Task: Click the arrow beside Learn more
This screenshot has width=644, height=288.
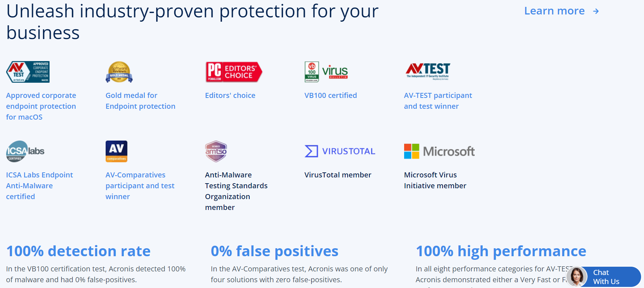Action: [x=596, y=12]
